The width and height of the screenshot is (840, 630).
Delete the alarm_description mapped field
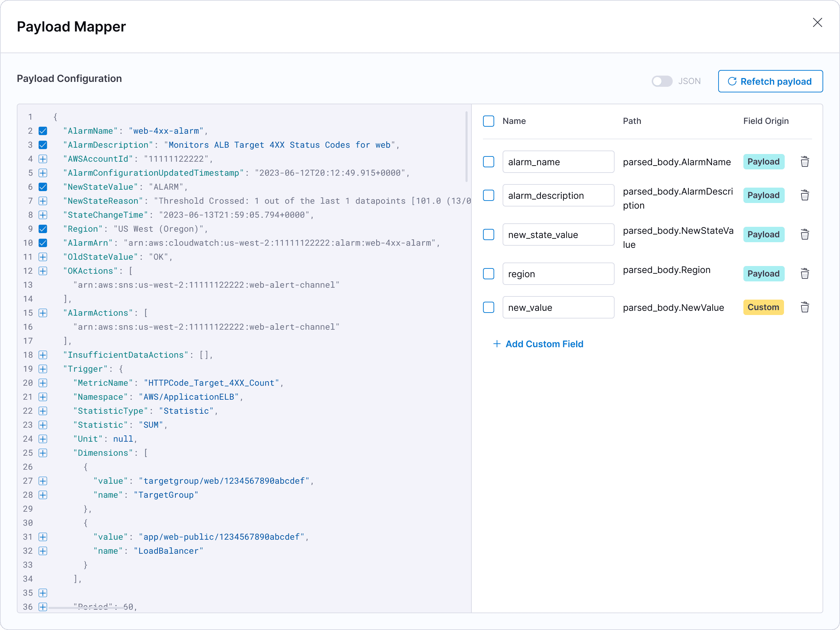pyautogui.click(x=804, y=196)
